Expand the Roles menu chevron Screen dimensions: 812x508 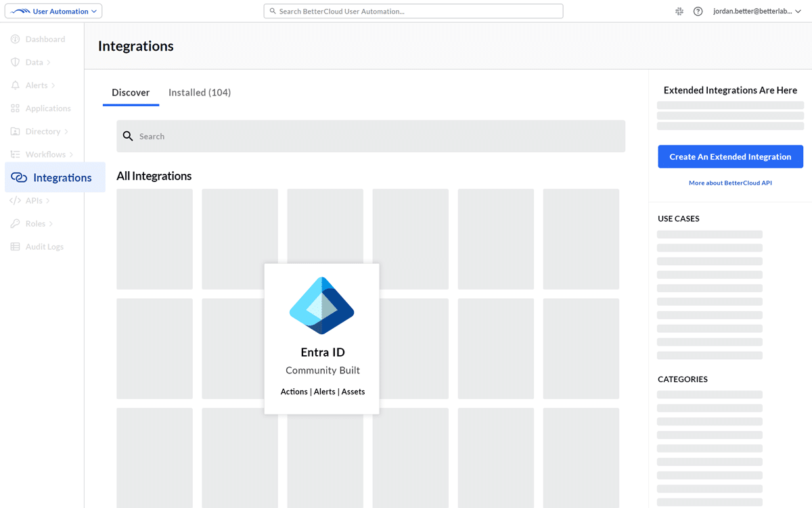(51, 224)
